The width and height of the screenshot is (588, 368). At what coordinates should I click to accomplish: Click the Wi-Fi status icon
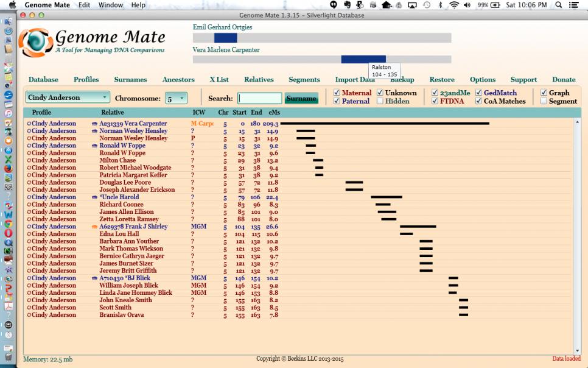click(x=454, y=5)
